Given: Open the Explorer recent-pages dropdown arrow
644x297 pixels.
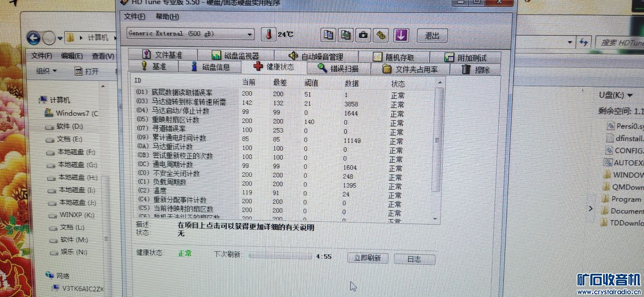Looking at the screenshot, I should point(60,39).
